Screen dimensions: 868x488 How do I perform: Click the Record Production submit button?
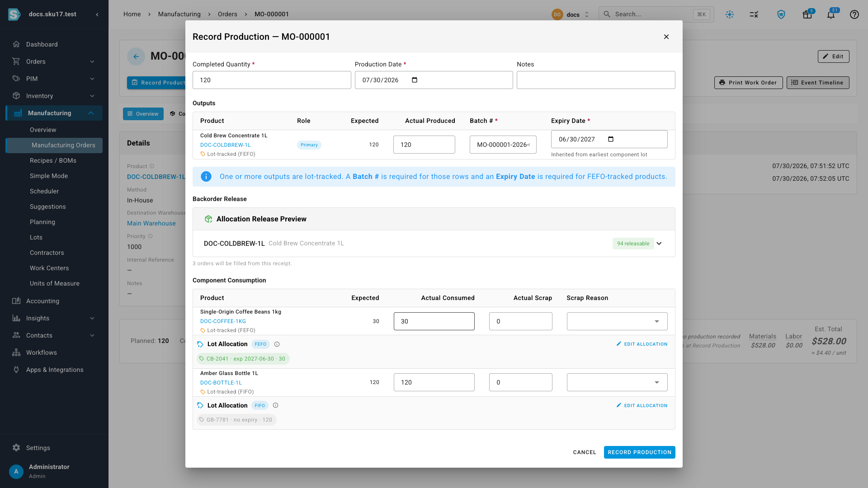tap(639, 452)
